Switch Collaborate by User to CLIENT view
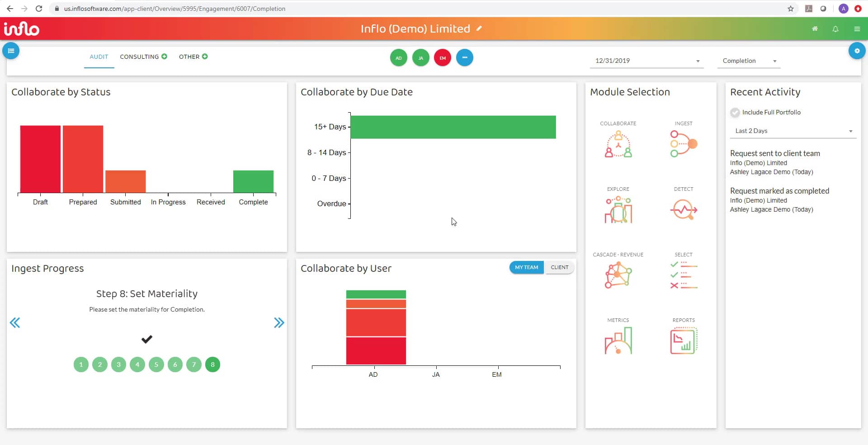 559,267
